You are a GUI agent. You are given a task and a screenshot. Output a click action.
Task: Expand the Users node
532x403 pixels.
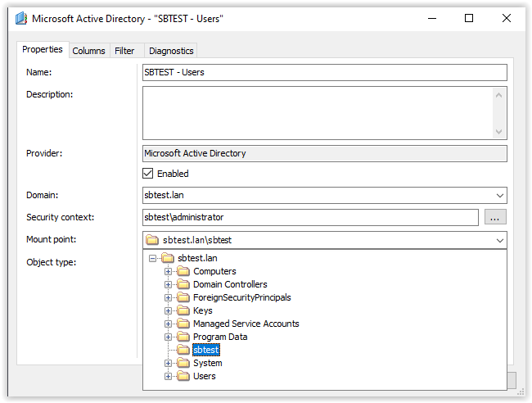[168, 376]
